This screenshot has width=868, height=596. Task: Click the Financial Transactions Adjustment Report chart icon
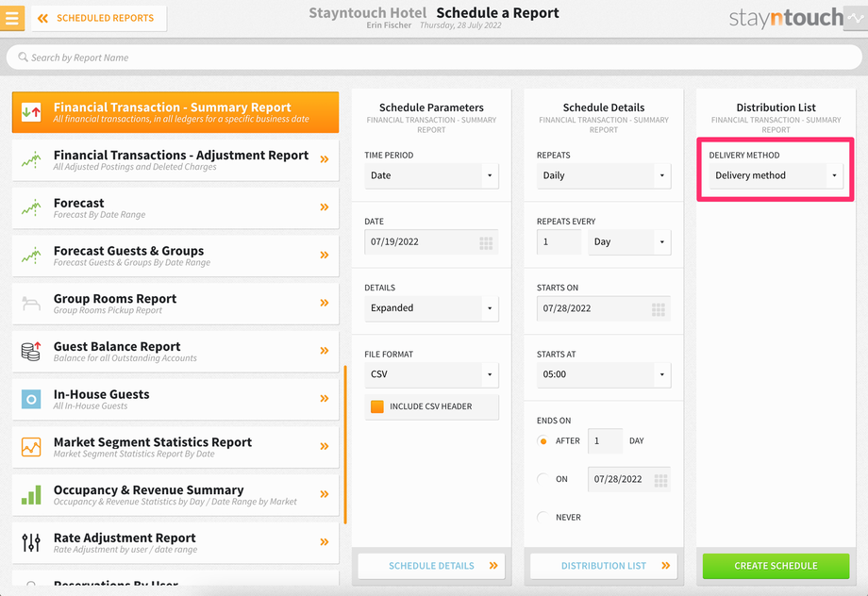[x=31, y=160]
